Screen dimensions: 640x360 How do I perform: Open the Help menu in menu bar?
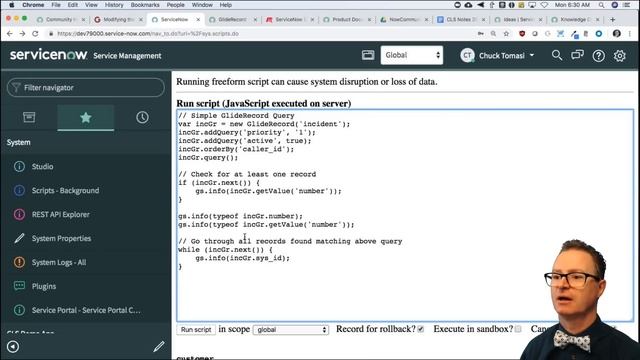(226, 5)
